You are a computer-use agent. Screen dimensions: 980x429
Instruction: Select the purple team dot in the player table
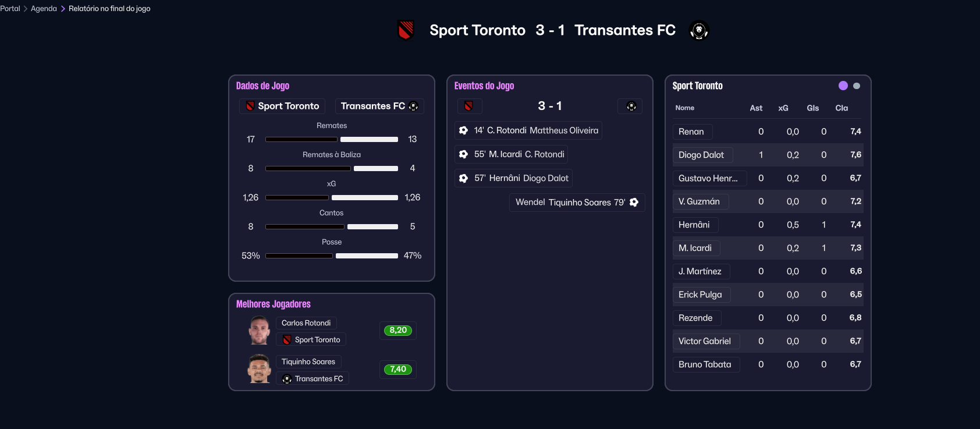[x=843, y=86]
